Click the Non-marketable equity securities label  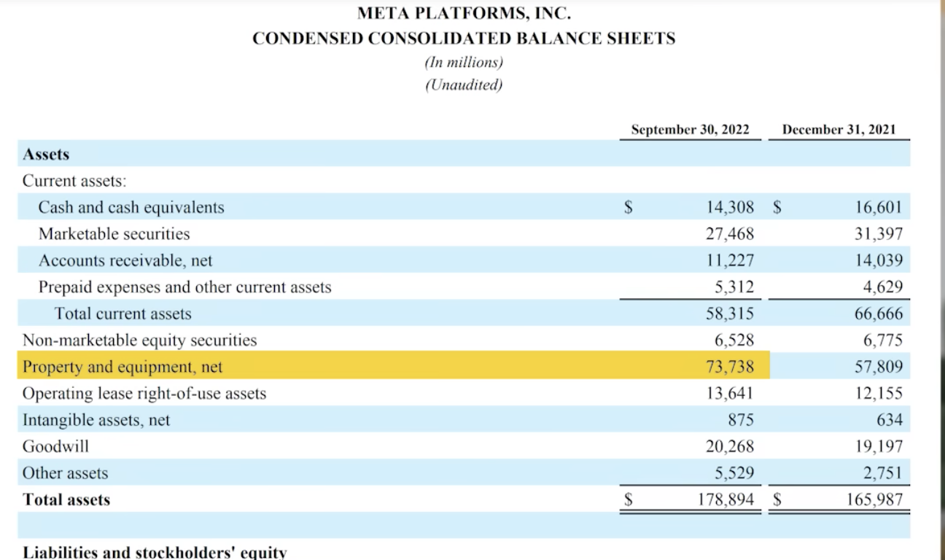(140, 340)
